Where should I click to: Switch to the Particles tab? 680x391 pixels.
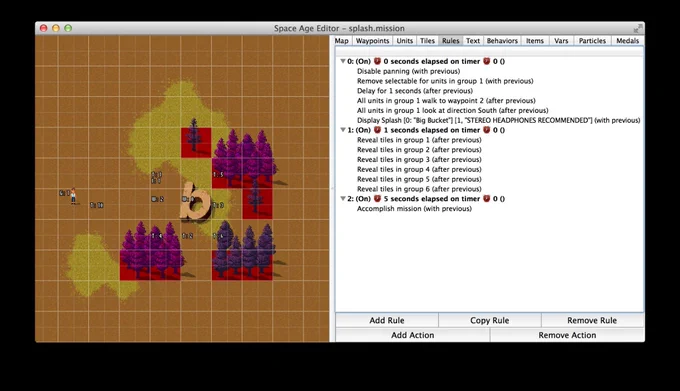tap(592, 41)
